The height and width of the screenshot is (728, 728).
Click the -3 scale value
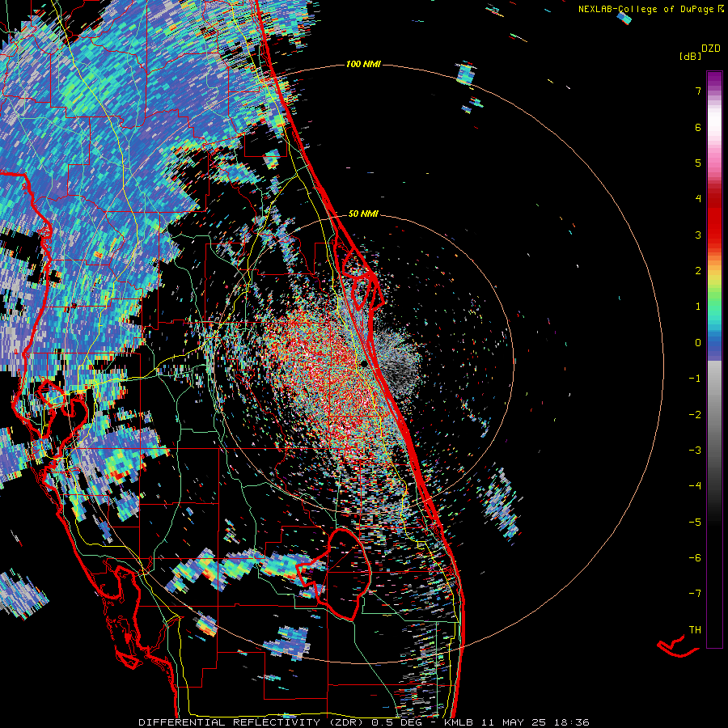coord(695,451)
